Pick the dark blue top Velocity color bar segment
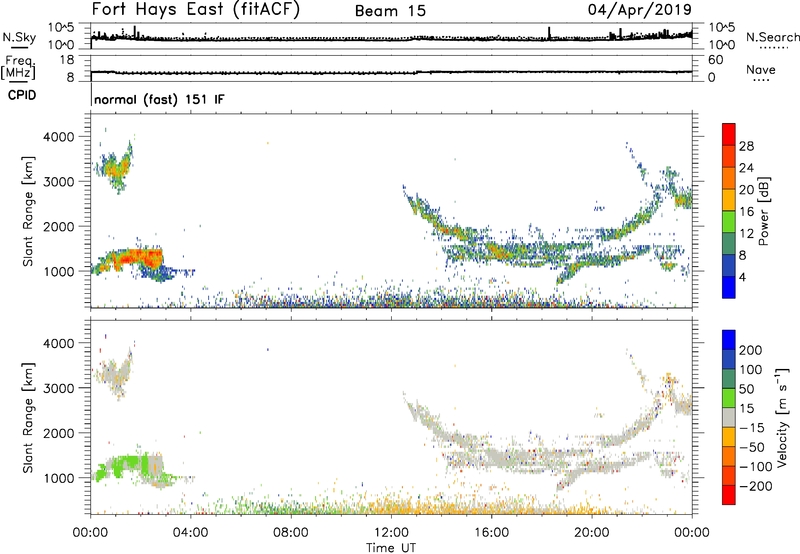The image size is (800, 554). tap(729, 340)
